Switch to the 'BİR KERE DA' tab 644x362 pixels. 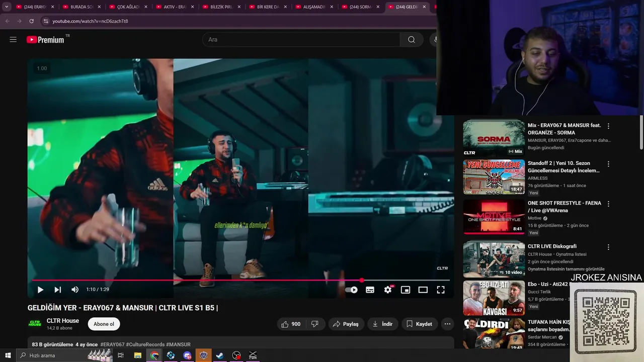(x=268, y=7)
